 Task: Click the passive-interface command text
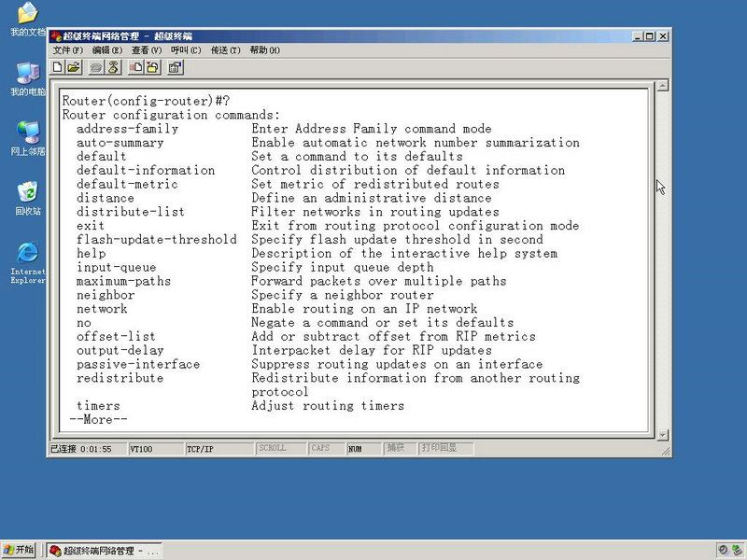138,364
